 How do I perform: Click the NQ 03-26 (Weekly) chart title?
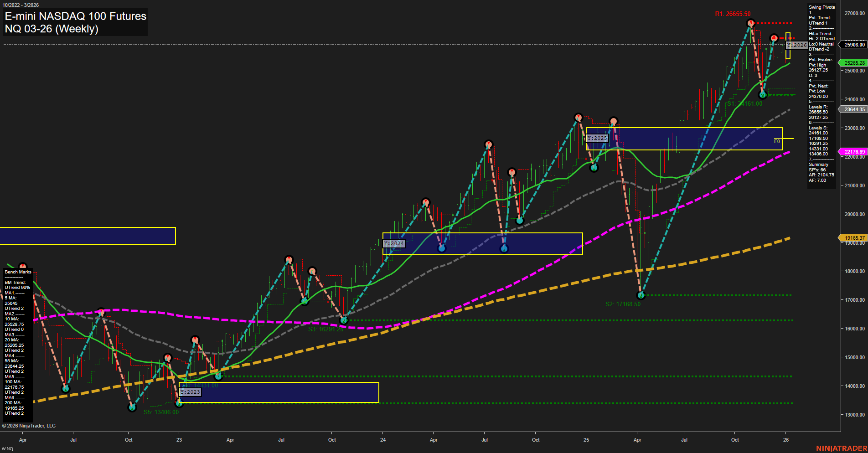[x=52, y=29]
